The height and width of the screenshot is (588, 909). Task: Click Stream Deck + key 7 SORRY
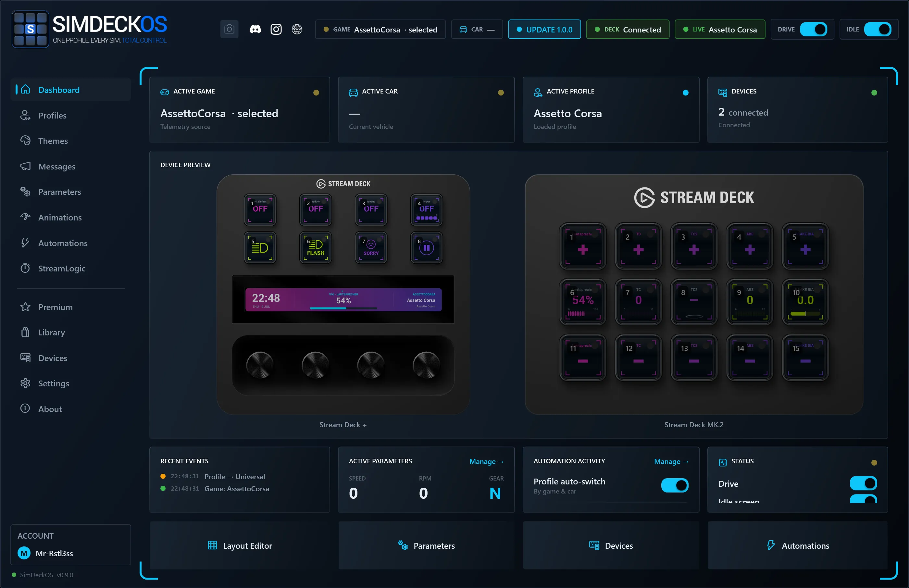pos(371,247)
